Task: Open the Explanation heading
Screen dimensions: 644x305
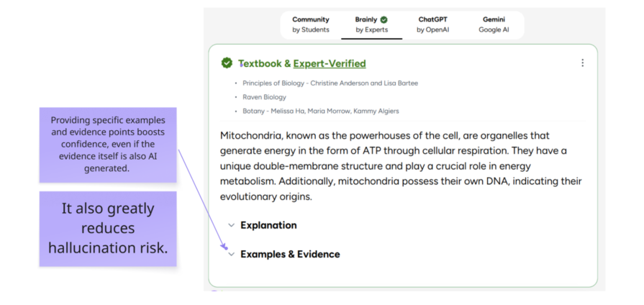Action: (x=268, y=225)
